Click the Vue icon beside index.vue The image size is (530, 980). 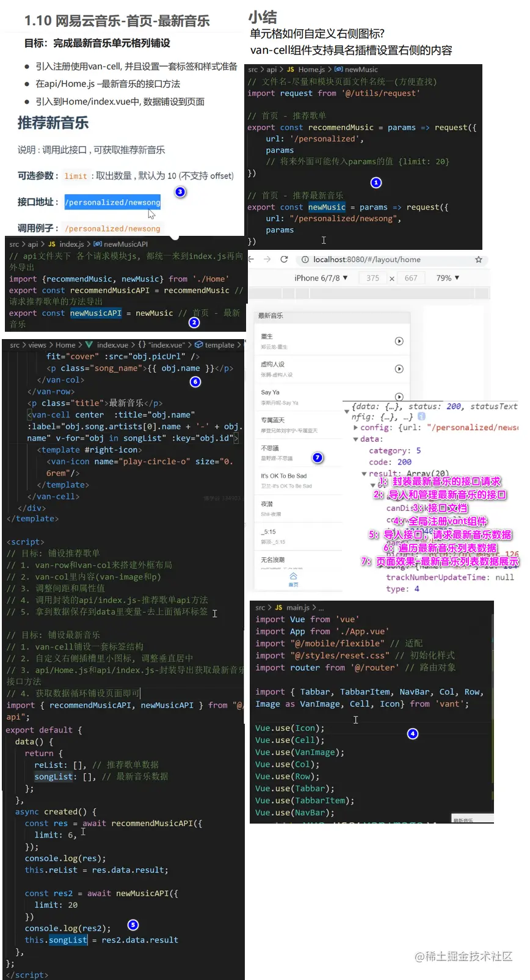89,345
